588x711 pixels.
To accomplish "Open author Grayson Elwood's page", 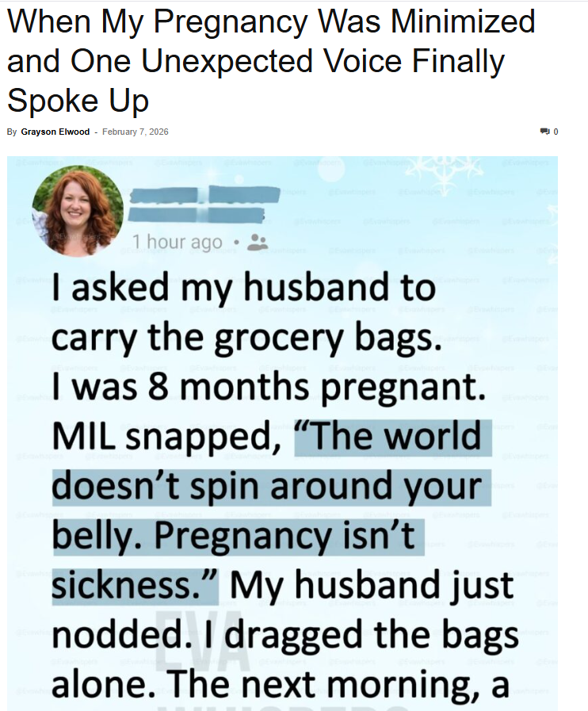I will tap(55, 132).
